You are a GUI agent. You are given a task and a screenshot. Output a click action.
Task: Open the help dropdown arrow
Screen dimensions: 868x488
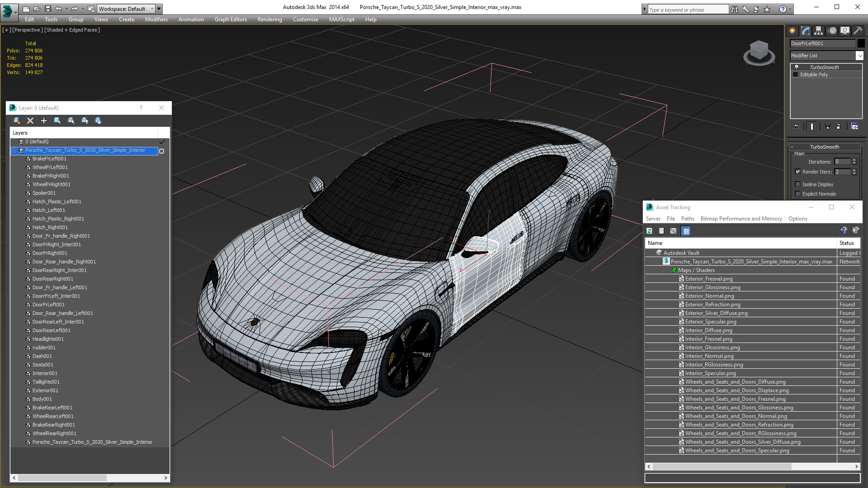tap(790, 9)
